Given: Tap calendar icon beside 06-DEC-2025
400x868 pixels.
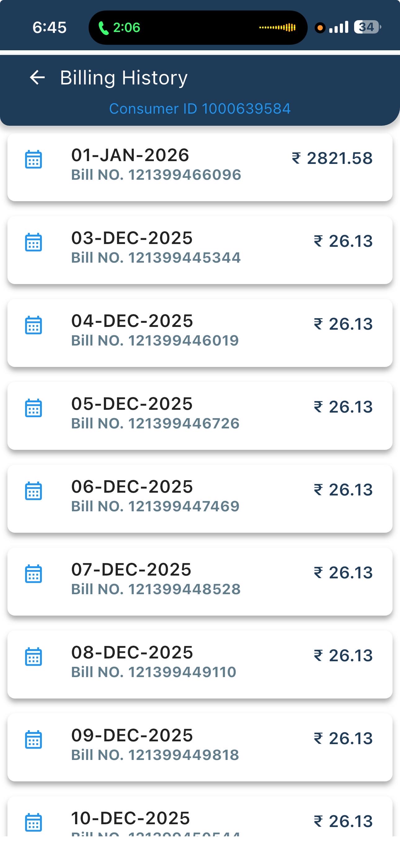Looking at the screenshot, I should point(34,491).
